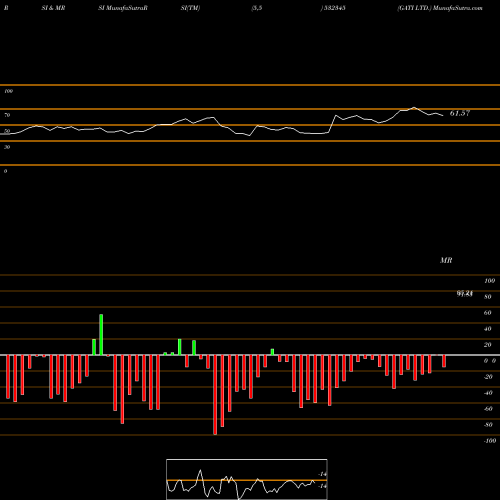Viewport: 500px width, 500px height.
Task: Click the 'SI(TM)' header label
Action: click(x=190, y=8)
